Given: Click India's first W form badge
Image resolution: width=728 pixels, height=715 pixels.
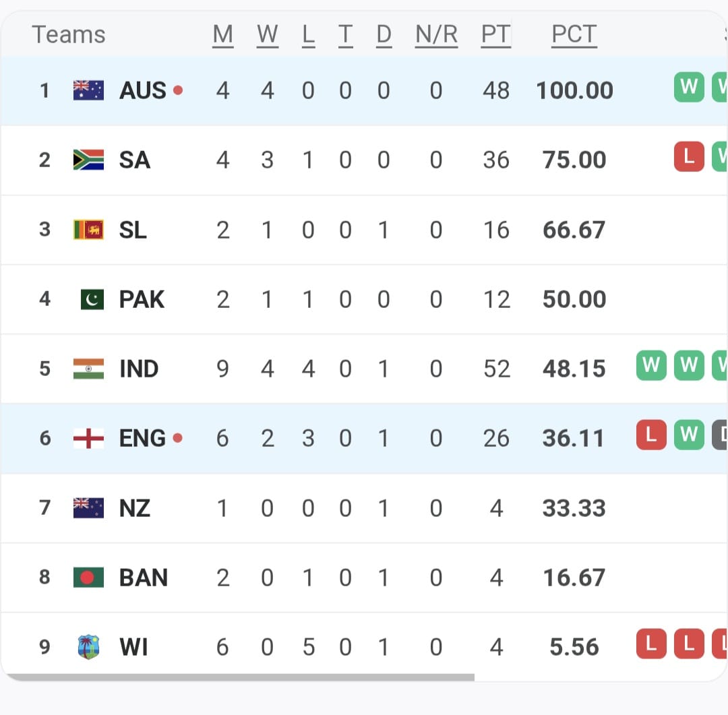Looking at the screenshot, I should (x=650, y=365).
